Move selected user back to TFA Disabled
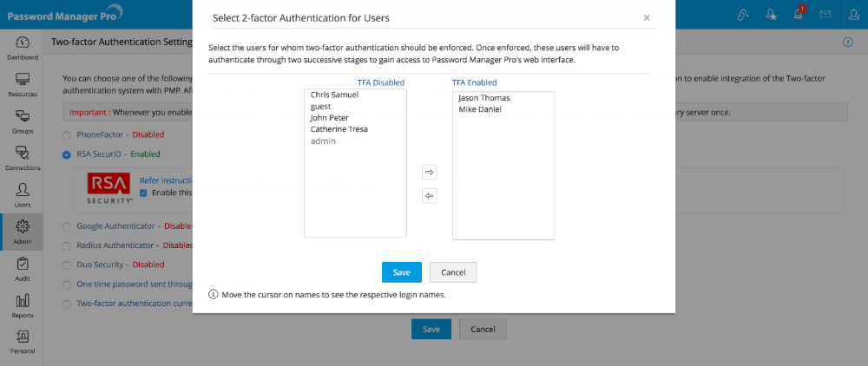This screenshot has height=366, width=868. coord(429,195)
